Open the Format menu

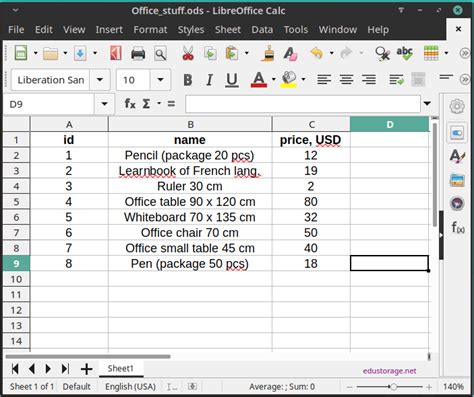(150, 30)
